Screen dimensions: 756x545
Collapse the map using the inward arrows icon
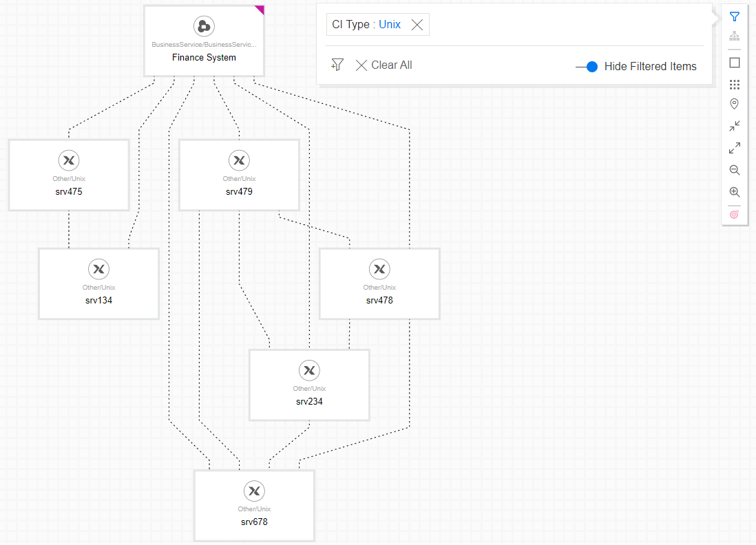coord(734,125)
